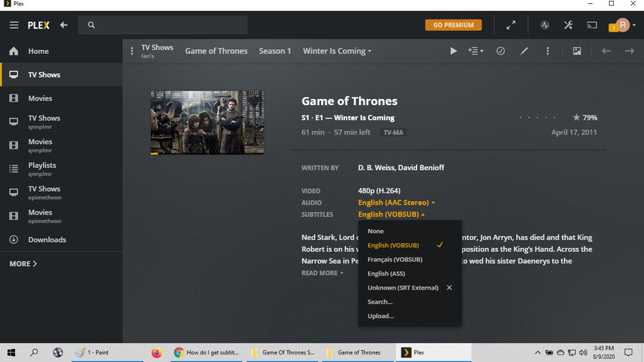The width and height of the screenshot is (644, 362).
Task: Open Movies in the local library sidebar
Action: (x=61, y=98)
